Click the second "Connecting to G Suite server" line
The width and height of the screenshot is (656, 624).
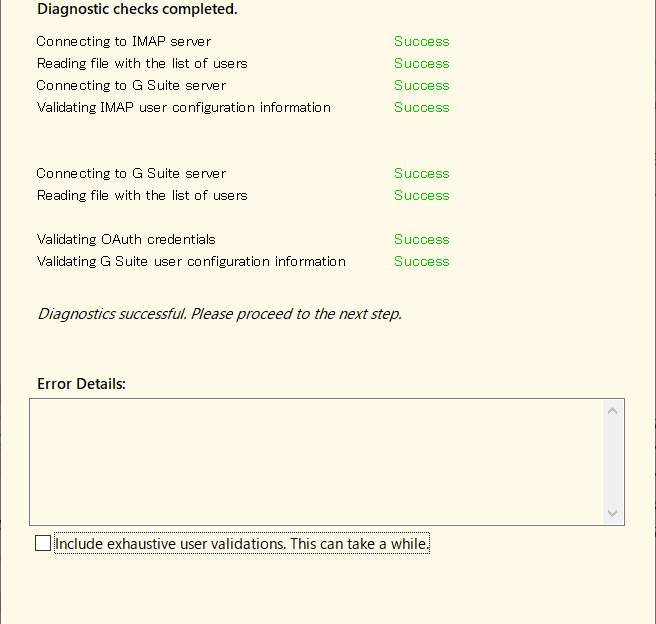[131, 173]
